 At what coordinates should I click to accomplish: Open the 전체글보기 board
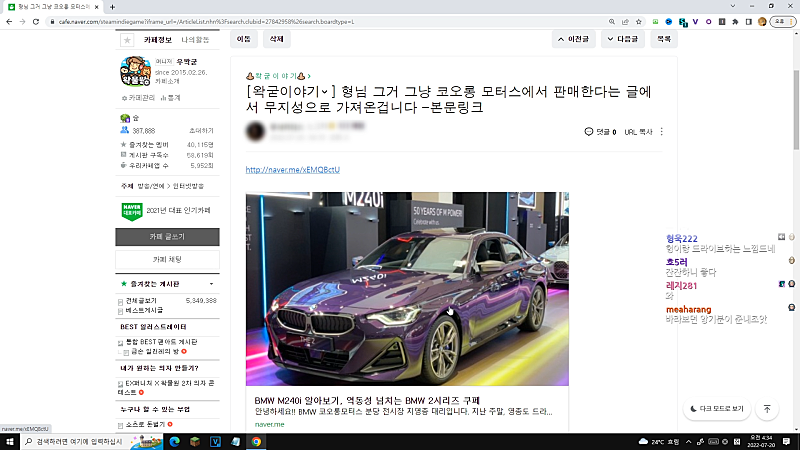click(x=141, y=301)
